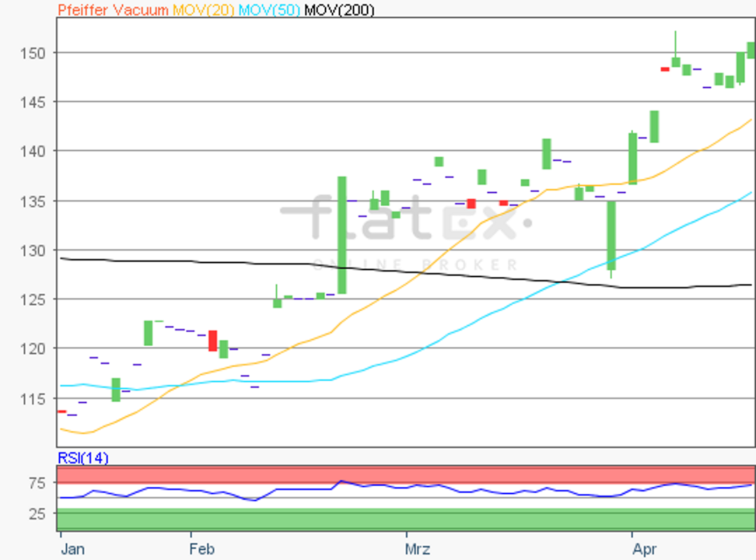Click the last green candle at the chart's right edge
The height and width of the screenshot is (560, 756).
click(x=751, y=50)
